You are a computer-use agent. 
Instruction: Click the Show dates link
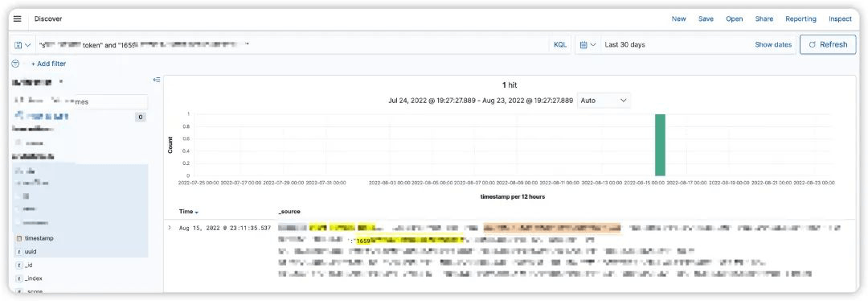tap(773, 45)
